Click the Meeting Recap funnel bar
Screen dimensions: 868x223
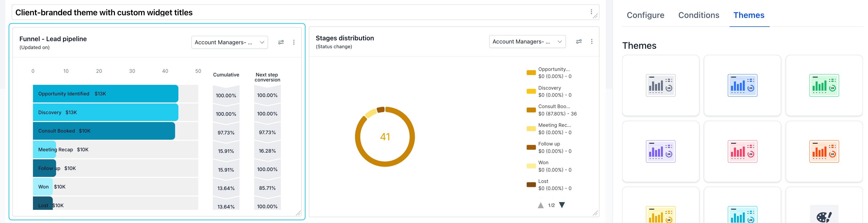44,149
